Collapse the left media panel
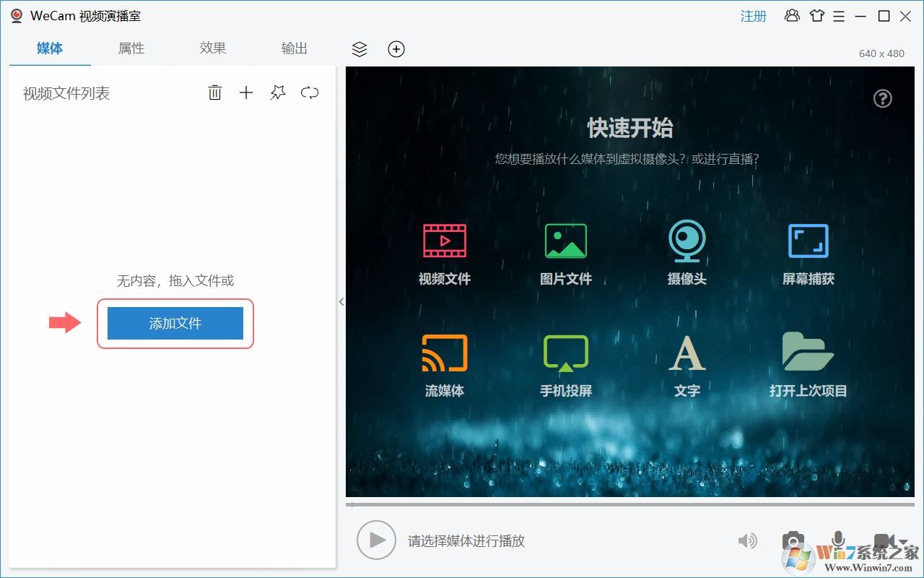This screenshot has height=578, width=924. click(x=341, y=301)
